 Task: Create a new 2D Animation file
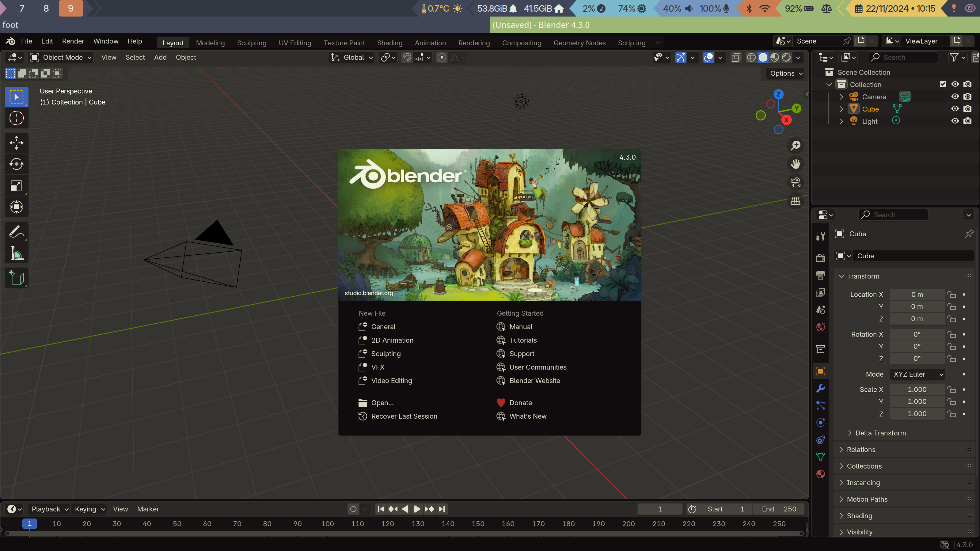coord(392,340)
